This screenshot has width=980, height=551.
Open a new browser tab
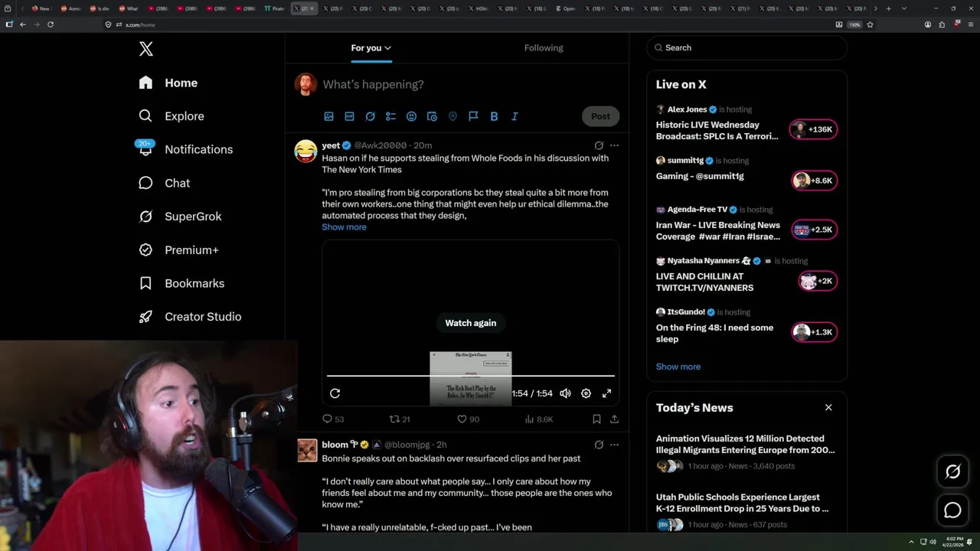(x=888, y=8)
